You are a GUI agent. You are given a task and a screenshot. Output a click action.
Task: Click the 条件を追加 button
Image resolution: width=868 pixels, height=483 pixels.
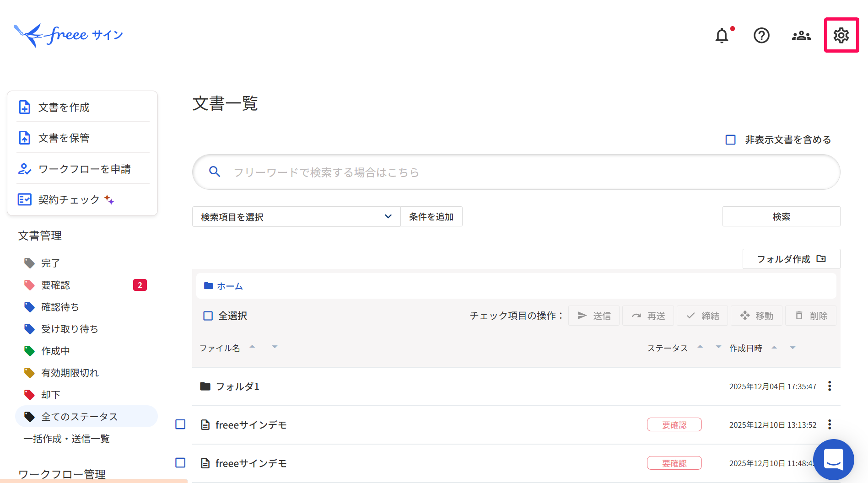(x=431, y=217)
